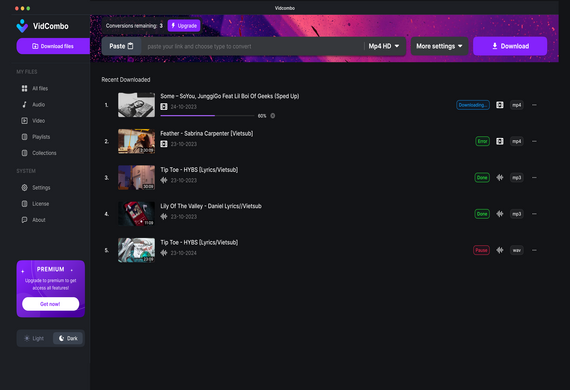This screenshot has width=570, height=390.
Task: Open the About page
Action: (x=33, y=220)
